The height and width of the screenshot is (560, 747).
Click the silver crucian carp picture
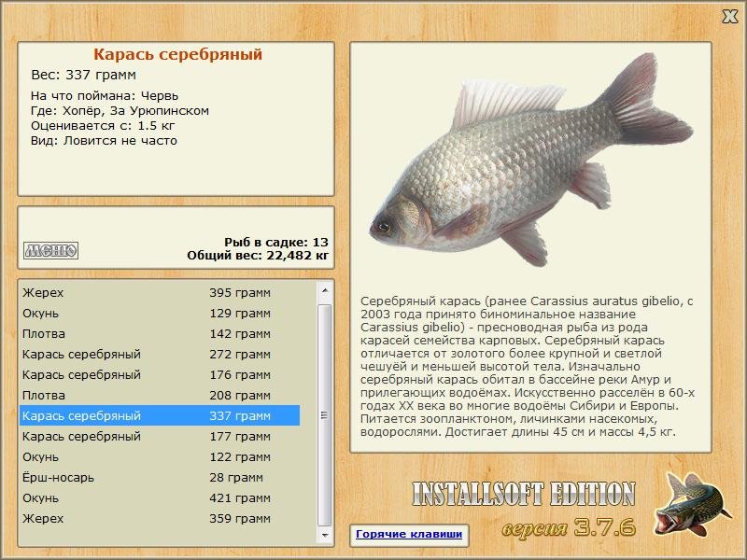pos(530,160)
